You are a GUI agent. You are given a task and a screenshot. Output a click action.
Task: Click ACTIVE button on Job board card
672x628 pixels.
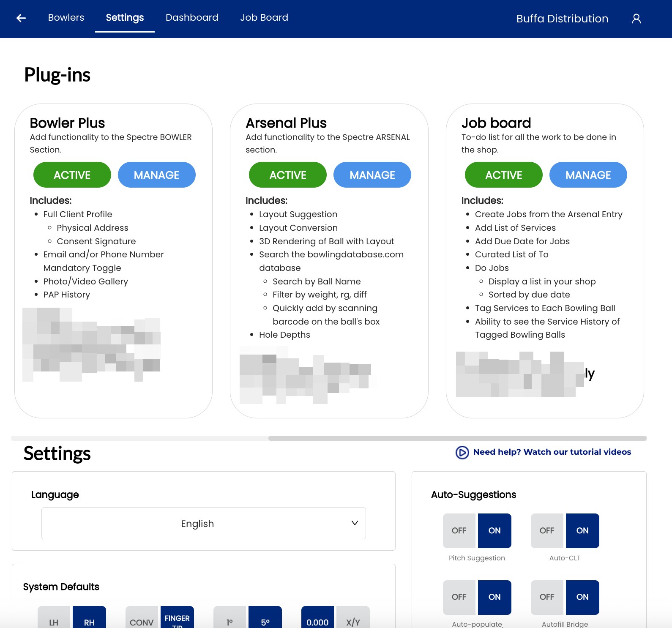point(504,175)
